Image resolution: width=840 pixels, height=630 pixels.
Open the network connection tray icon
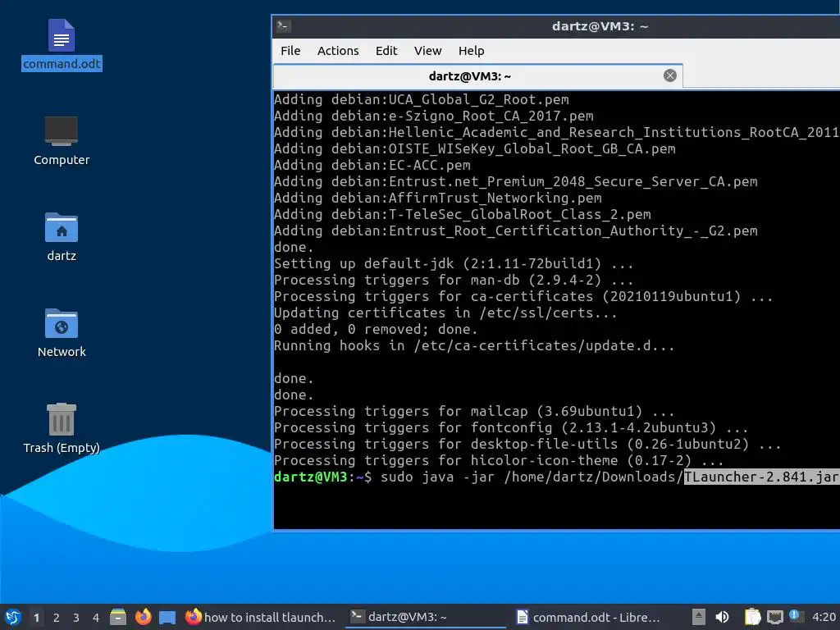(774, 617)
